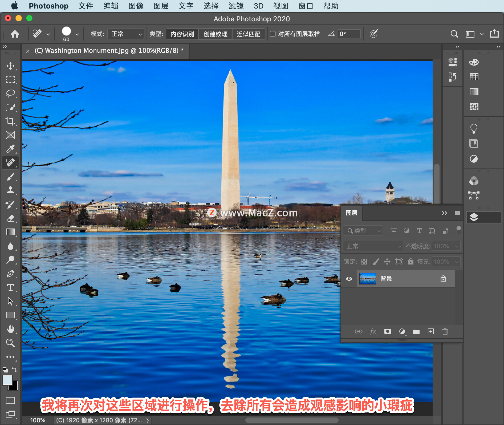Swap foreground and background colors
Viewport: 504px width, 425px height.
click(15, 370)
